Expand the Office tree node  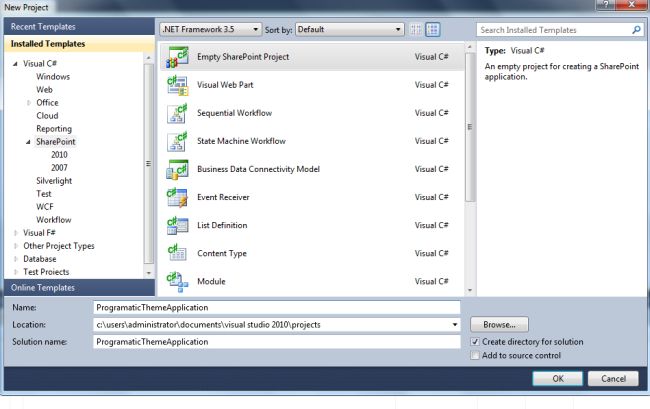(29, 103)
